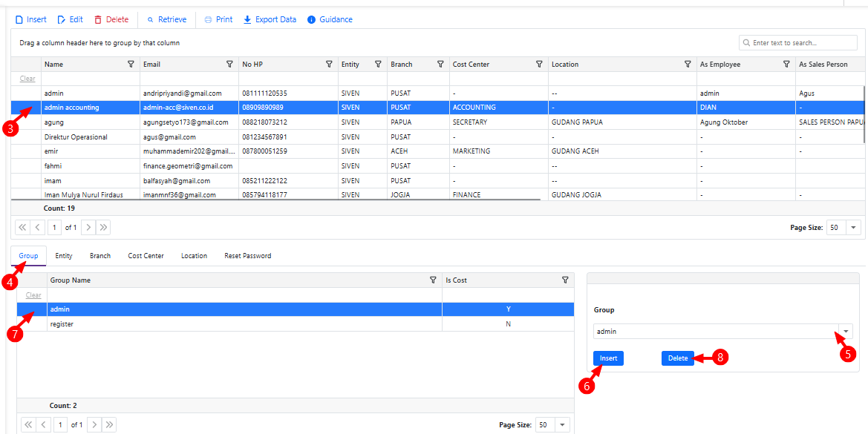Select the admin accounting row
Image resolution: width=868 pixels, height=434 pixels.
(437, 108)
